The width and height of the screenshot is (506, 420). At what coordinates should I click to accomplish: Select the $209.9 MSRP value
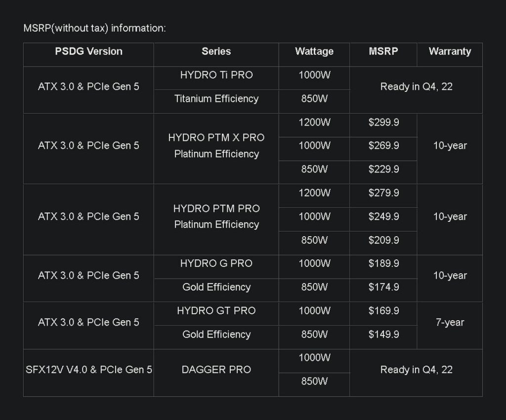[x=383, y=240]
